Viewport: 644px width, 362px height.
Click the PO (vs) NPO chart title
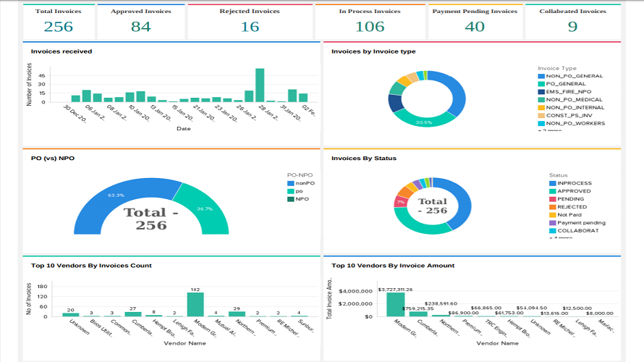pyautogui.click(x=53, y=159)
